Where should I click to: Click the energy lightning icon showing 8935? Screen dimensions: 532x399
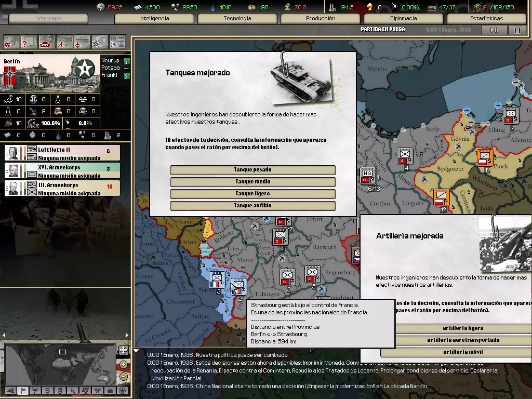click(x=101, y=7)
